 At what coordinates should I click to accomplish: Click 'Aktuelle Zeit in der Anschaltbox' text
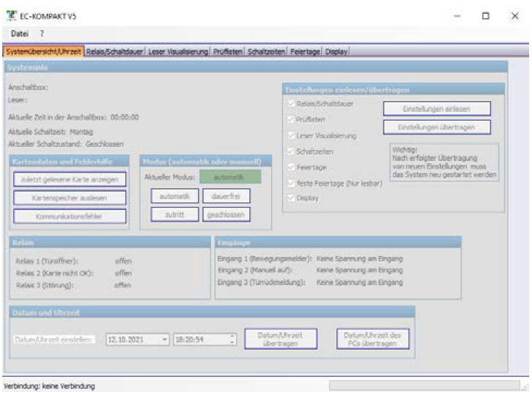[x=57, y=117]
